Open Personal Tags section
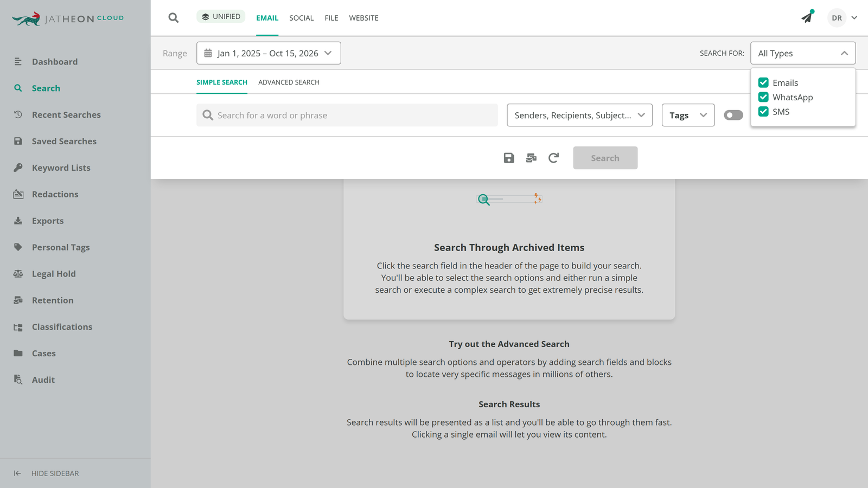 click(61, 248)
